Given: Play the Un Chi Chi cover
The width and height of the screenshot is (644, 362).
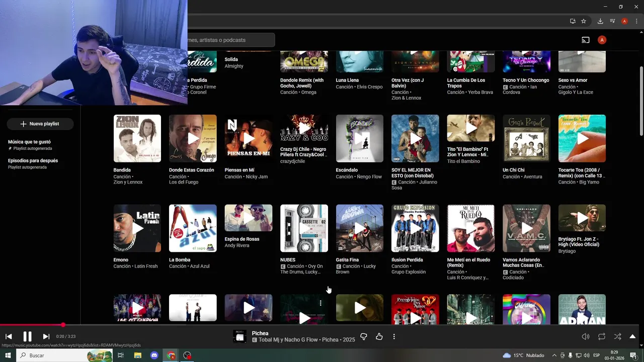Looking at the screenshot, I should (526, 138).
